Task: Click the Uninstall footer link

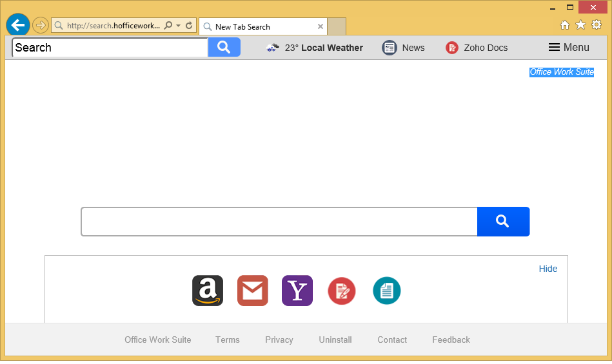Action: click(335, 340)
